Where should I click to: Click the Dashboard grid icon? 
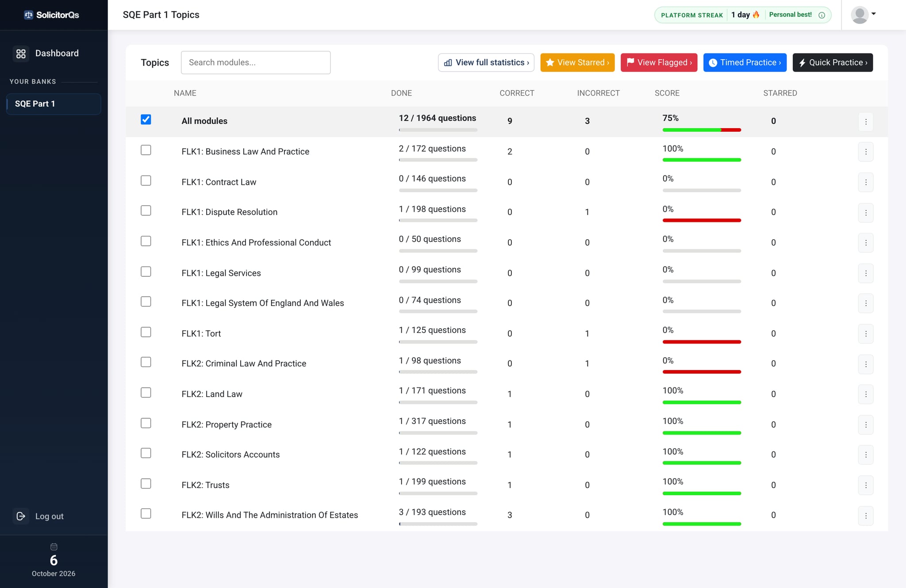point(21,53)
